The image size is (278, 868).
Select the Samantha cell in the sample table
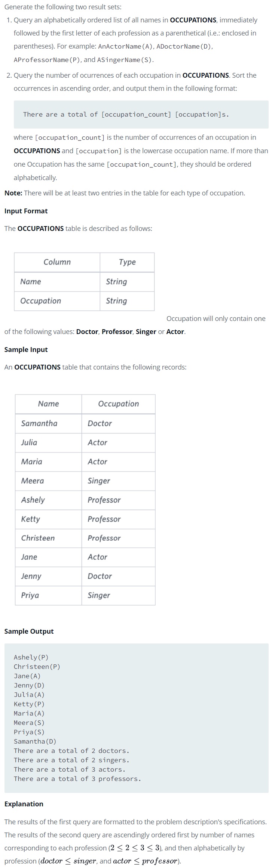[48, 423]
